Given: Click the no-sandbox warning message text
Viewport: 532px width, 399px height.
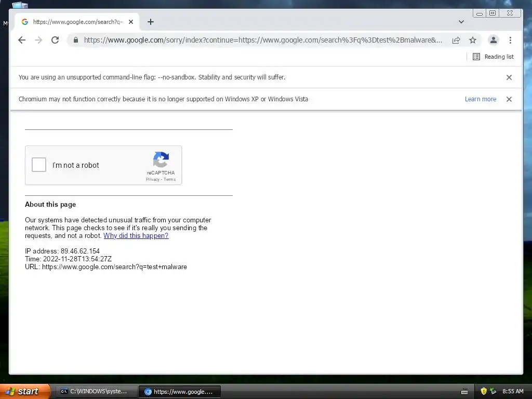Looking at the screenshot, I should pos(152,77).
